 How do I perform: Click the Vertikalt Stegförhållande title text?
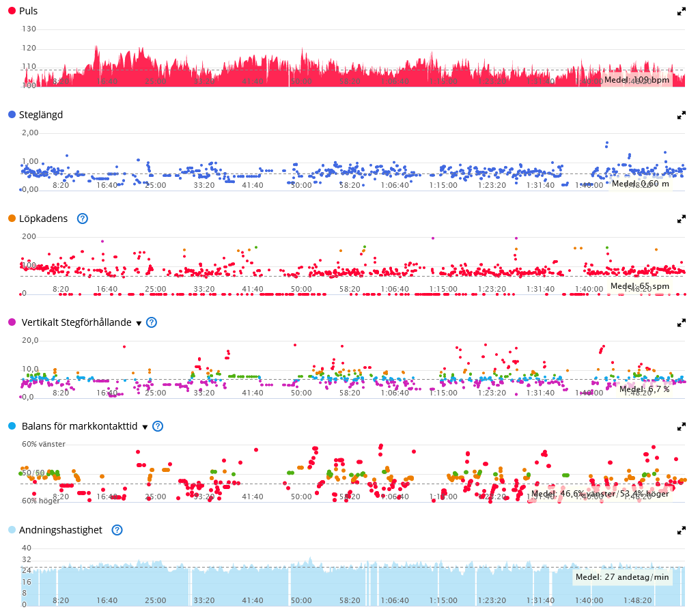click(76, 322)
